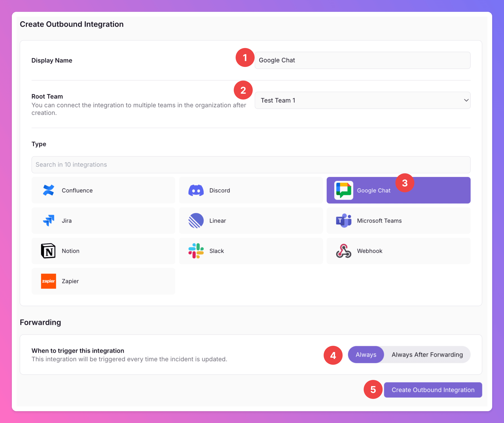The width and height of the screenshot is (504, 423).
Task: Choose the Webhook icon
Action: tap(343, 251)
